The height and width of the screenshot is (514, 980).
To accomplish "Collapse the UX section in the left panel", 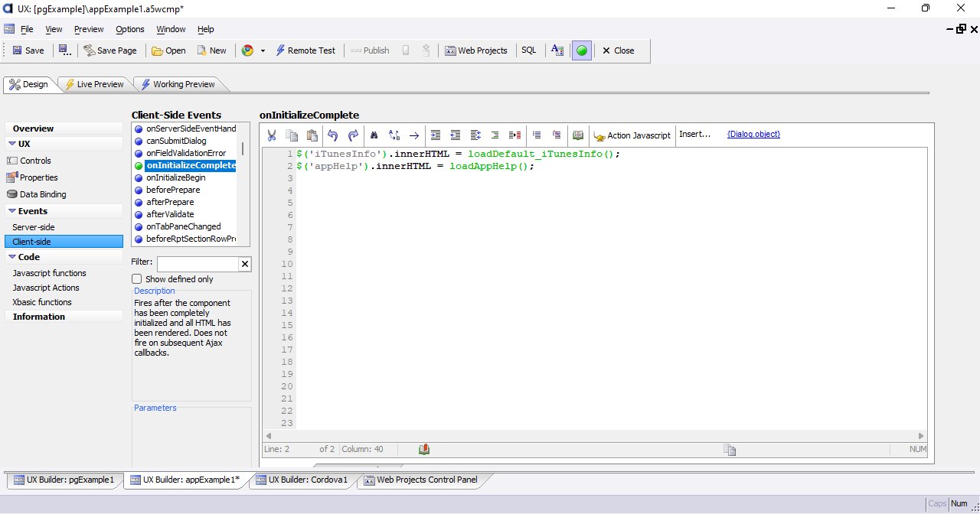I will coord(13,144).
